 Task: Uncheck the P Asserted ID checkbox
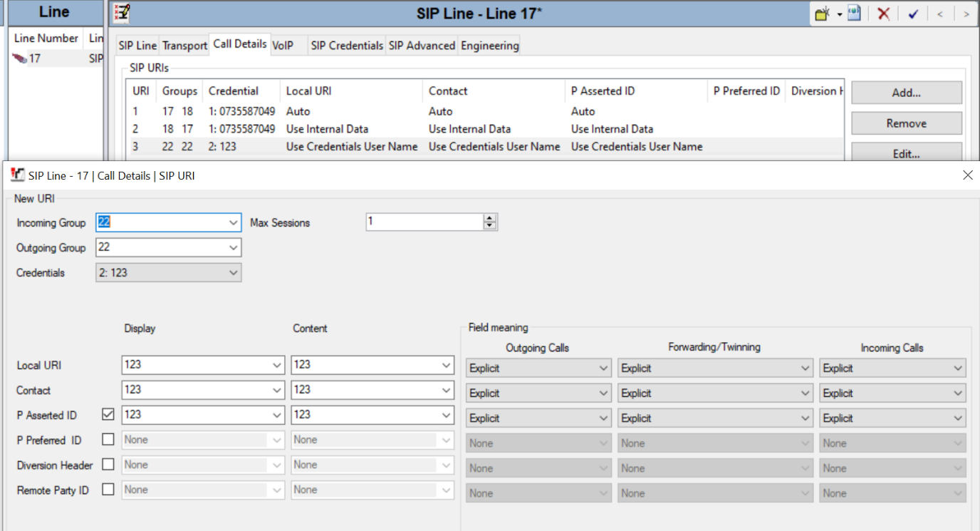(x=108, y=415)
